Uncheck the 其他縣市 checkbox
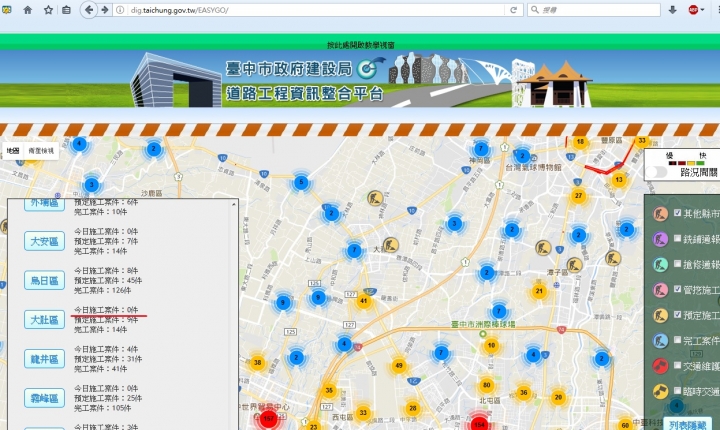Image resolution: width=720 pixels, height=430 pixels. click(x=677, y=213)
